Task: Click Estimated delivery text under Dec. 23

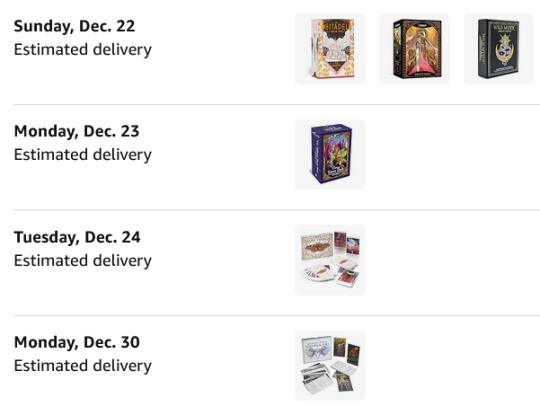Action: coord(83,155)
